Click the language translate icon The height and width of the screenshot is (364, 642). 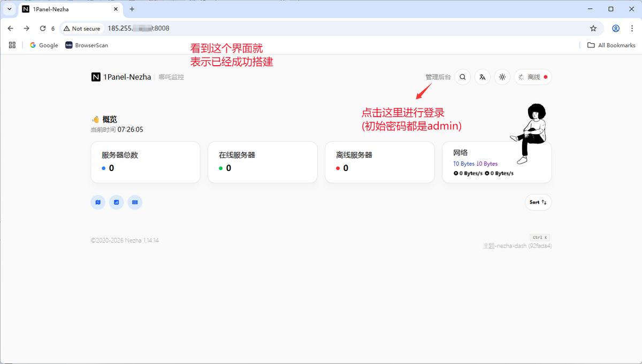(483, 77)
